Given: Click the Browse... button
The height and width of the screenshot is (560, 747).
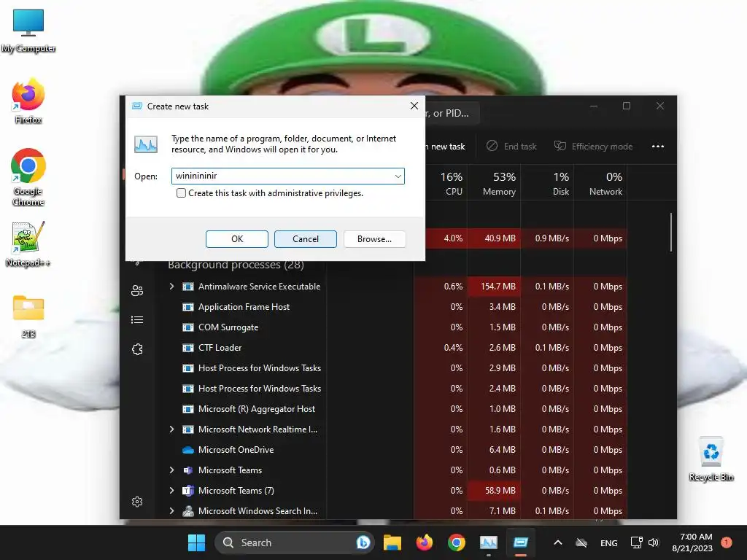Looking at the screenshot, I should [x=374, y=239].
